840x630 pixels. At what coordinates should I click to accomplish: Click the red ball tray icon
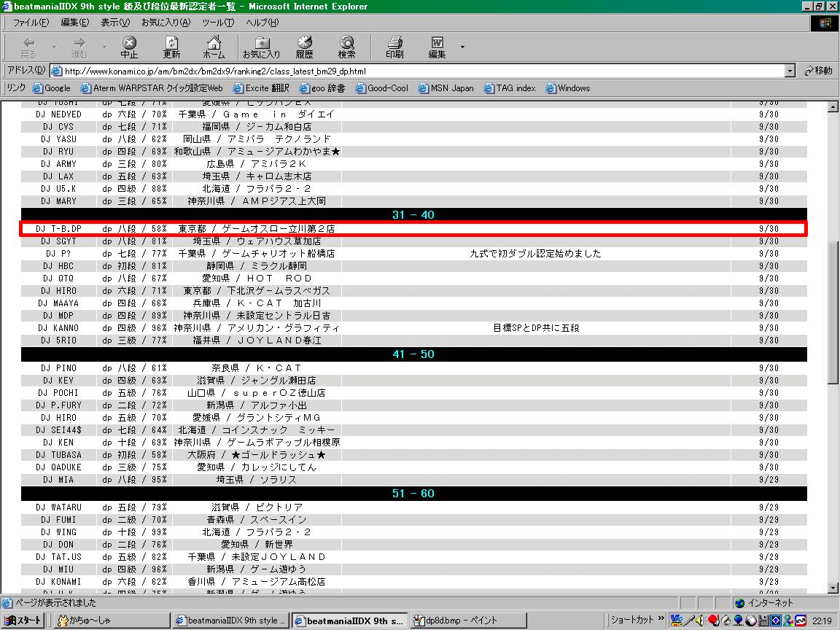714,621
